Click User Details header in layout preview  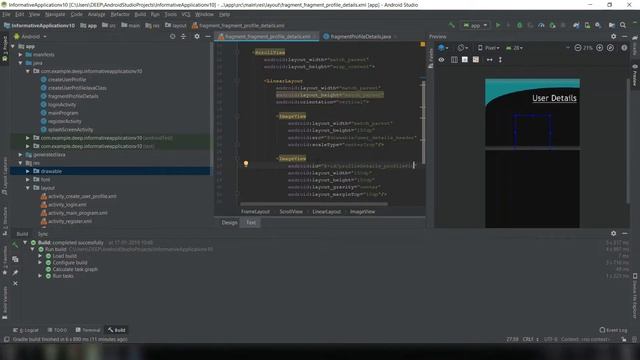tap(554, 98)
